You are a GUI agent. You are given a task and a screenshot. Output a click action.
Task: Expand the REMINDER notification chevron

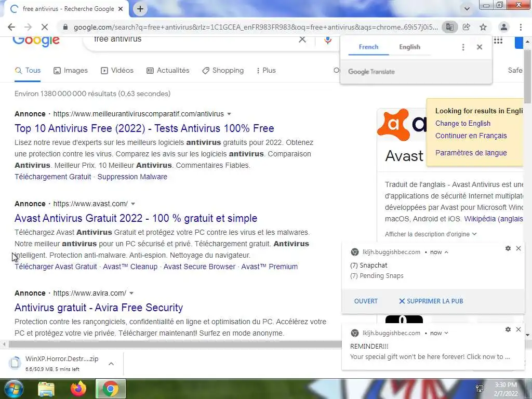tap(446, 333)
